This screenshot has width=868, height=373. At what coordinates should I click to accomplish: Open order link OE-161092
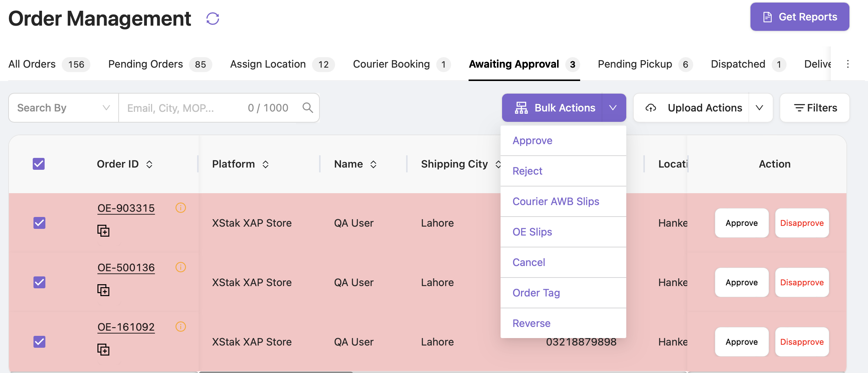click(x=126, y=327)
